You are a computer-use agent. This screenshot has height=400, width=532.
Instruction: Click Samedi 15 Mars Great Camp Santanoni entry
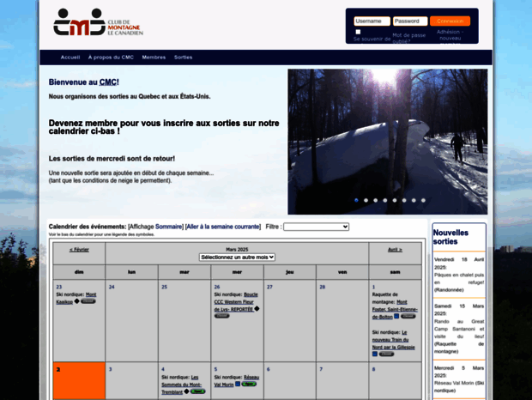click(459, 329)
